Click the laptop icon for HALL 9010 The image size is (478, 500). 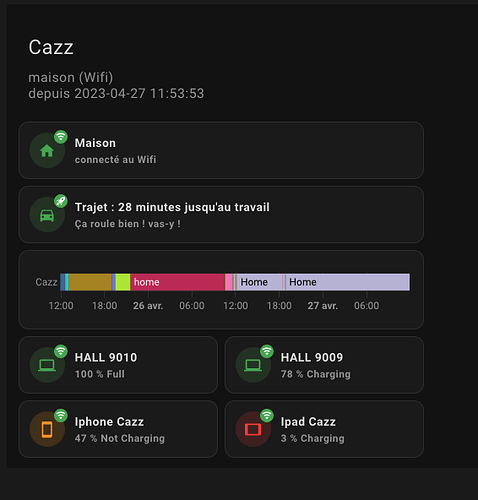click(x=47, y=365)
